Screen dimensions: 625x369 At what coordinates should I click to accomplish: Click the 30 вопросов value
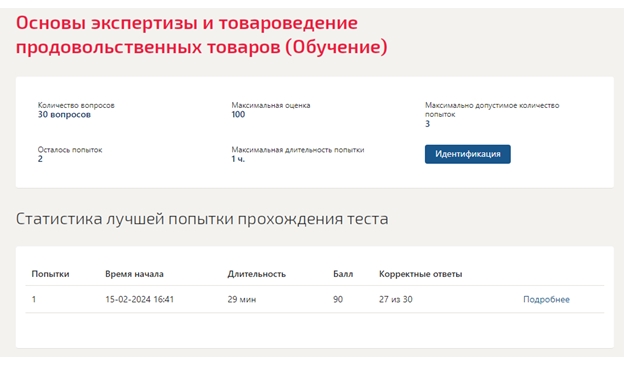coord(64,114)
